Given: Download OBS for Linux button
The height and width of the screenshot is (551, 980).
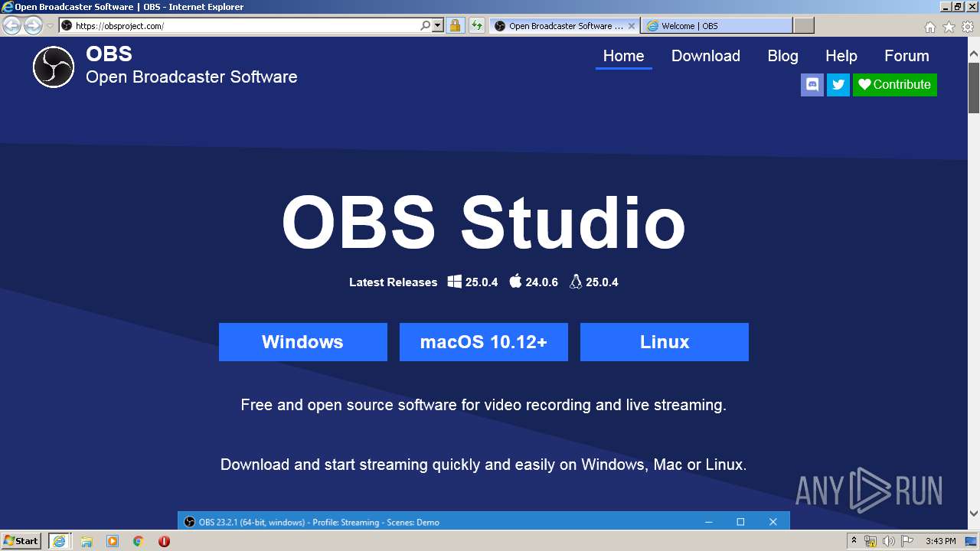Looking at the screenshot, I should point(664,342).
